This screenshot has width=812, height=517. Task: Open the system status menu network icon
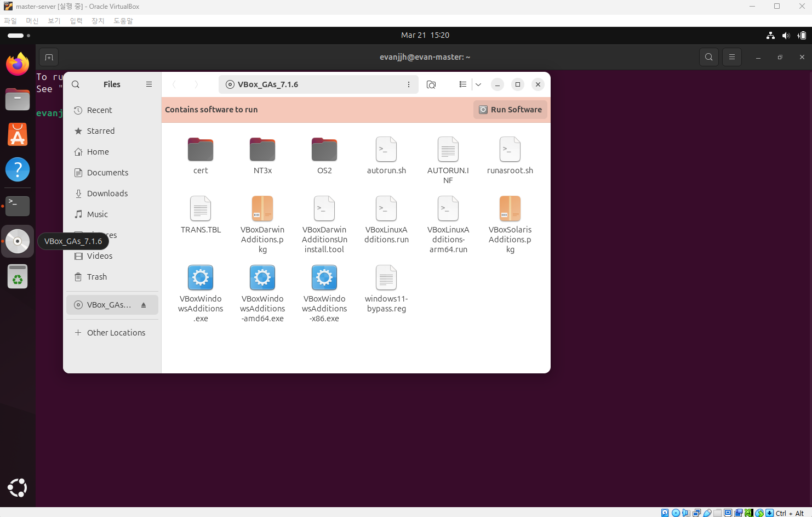tap(771, 35)
